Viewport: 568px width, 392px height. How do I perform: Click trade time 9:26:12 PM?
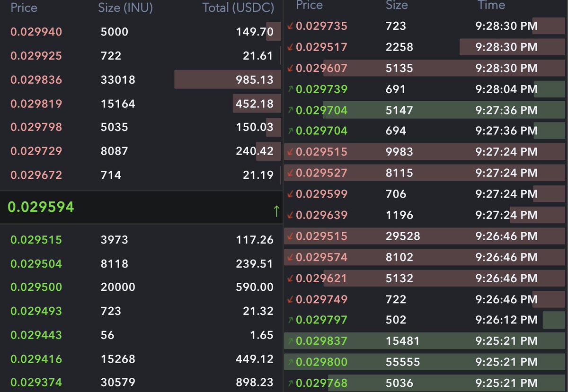(x=506, y=320)
